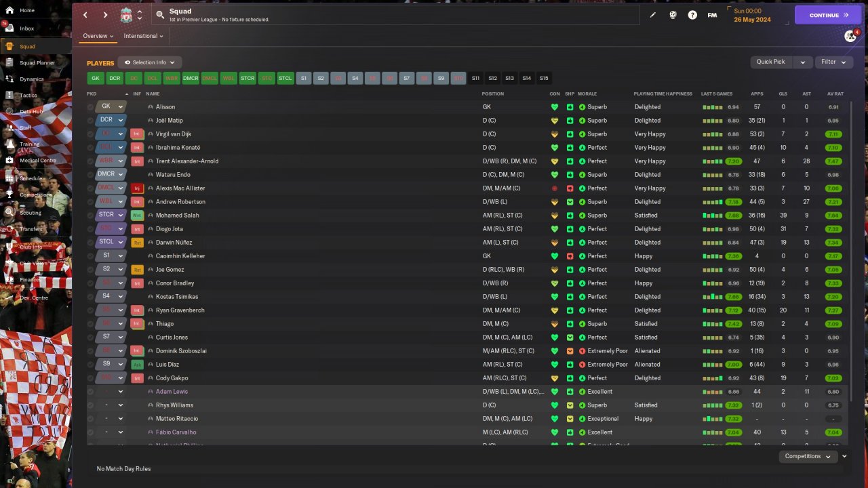Open the Overview tab menu

[98, 36]
